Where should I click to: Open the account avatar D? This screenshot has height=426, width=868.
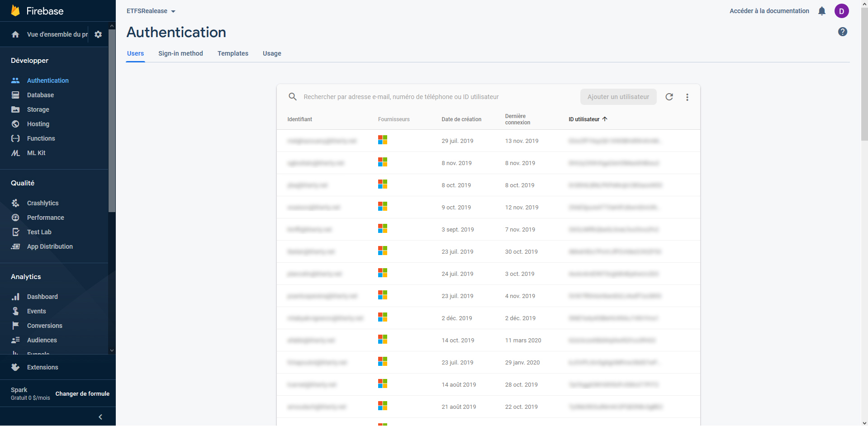(842, 11)
